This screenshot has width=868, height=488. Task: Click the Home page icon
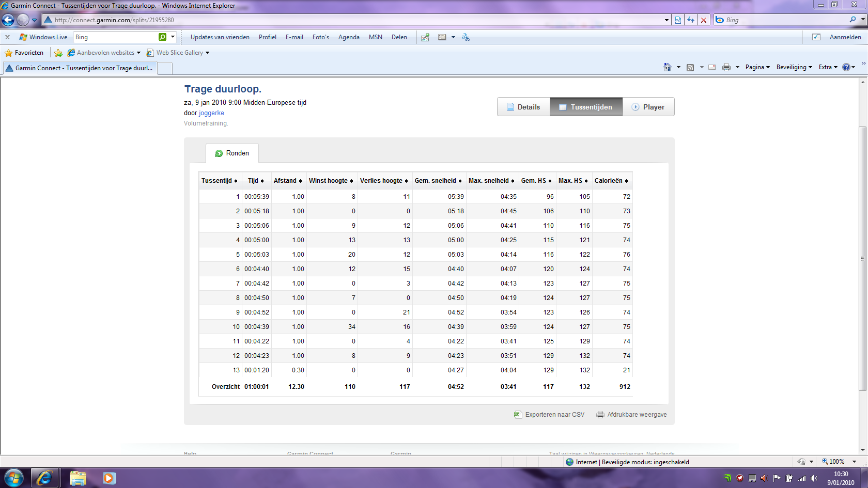[x=668, y=67]
